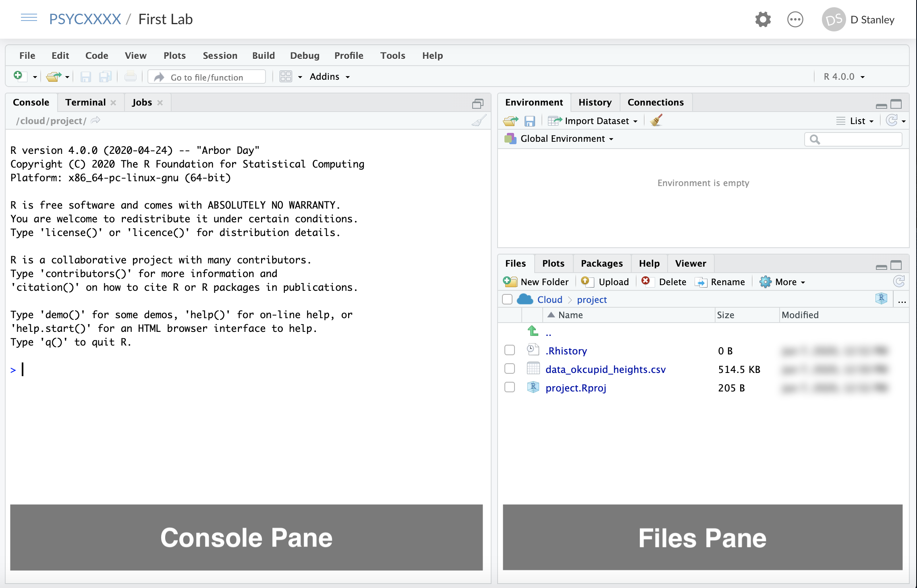Open workspace panes layout icon
This screenshot has height=588, width=917.
point(286,77)
